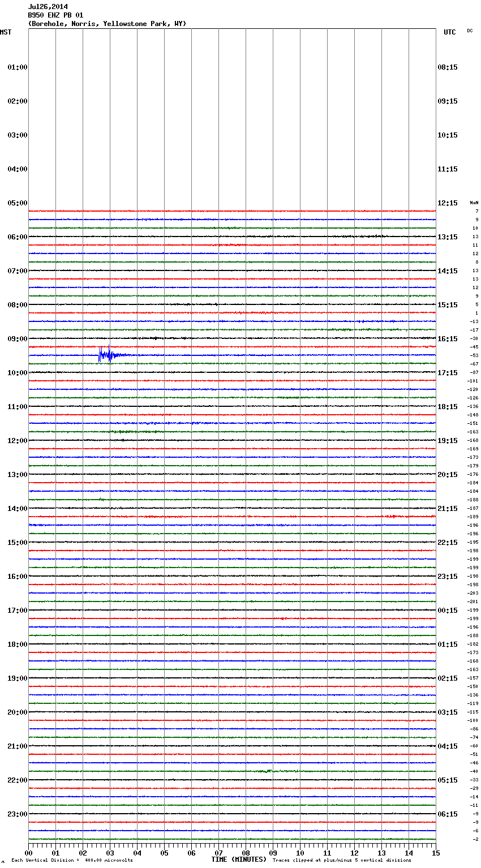
Task: Click the date header "Jul26,2014"
Action: (x=48, y=7)
